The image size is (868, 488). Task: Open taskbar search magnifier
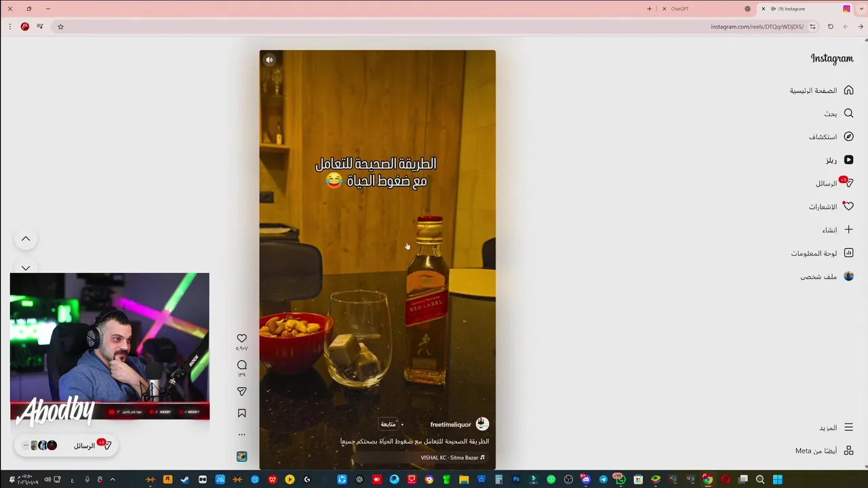760,480
